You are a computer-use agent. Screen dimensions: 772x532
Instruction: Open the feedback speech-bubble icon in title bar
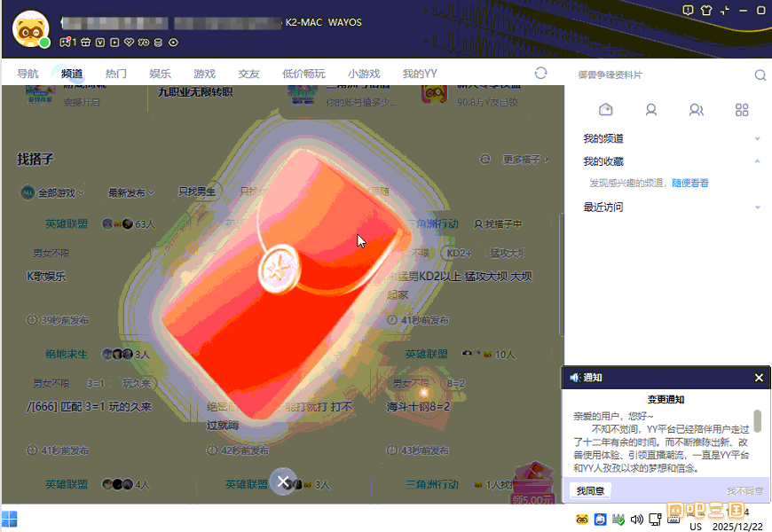click(x=688, y=11)
